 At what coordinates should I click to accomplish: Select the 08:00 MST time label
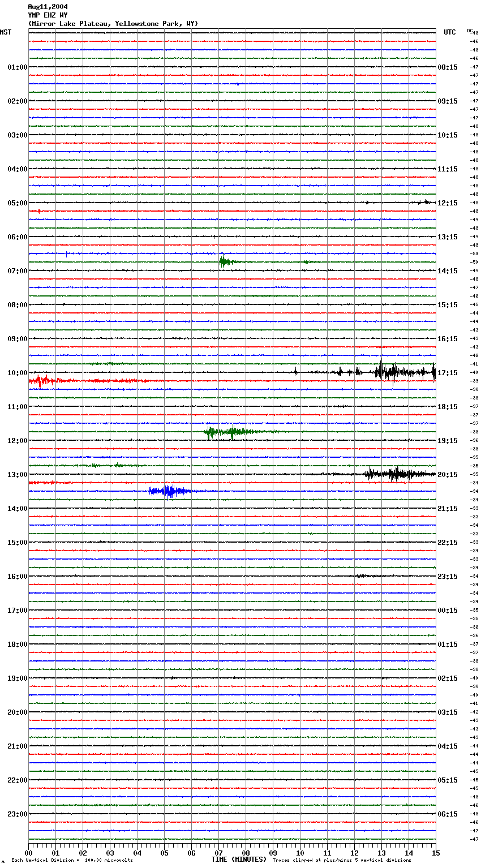click(x=18, y=305)
